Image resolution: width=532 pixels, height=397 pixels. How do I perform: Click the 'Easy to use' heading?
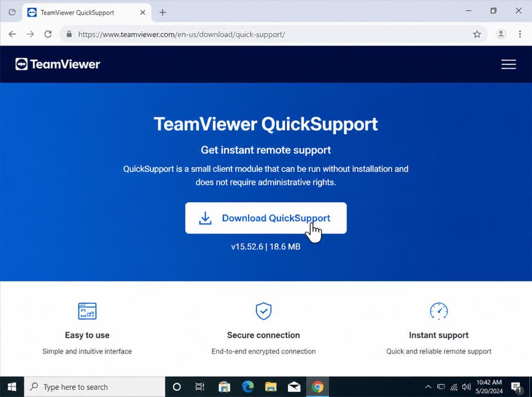click(87, 335)
